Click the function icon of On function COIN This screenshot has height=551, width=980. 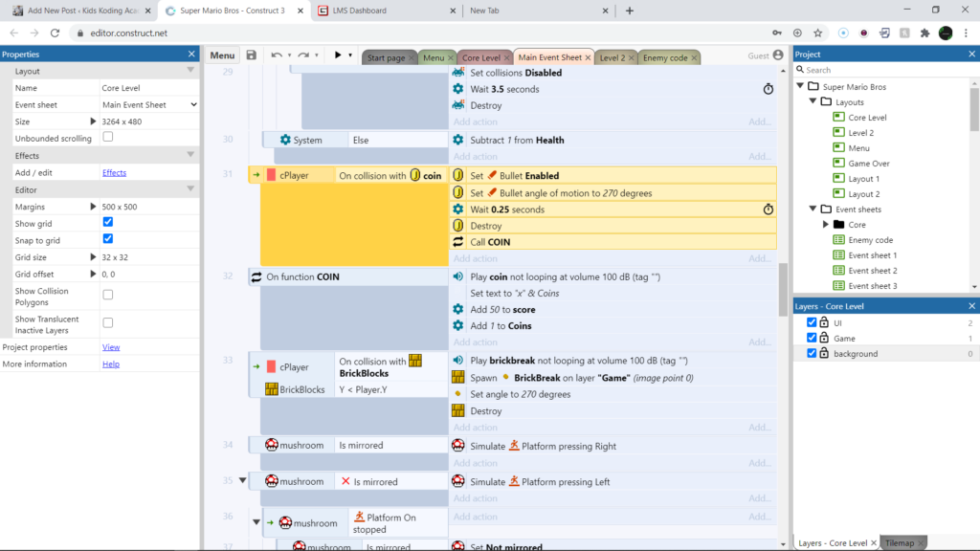pyautogui.click(x=256, y=276)
